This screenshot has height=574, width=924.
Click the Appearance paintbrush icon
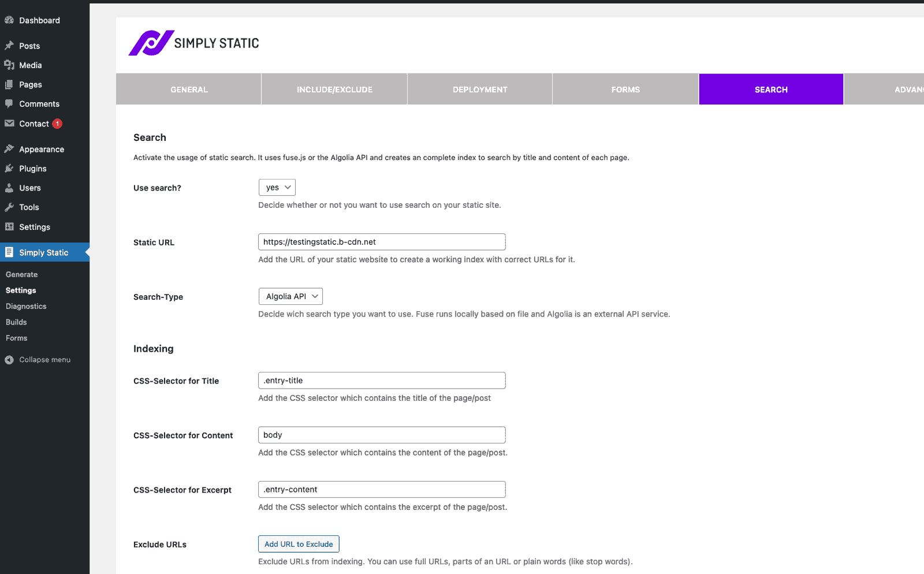click(9, 149)
